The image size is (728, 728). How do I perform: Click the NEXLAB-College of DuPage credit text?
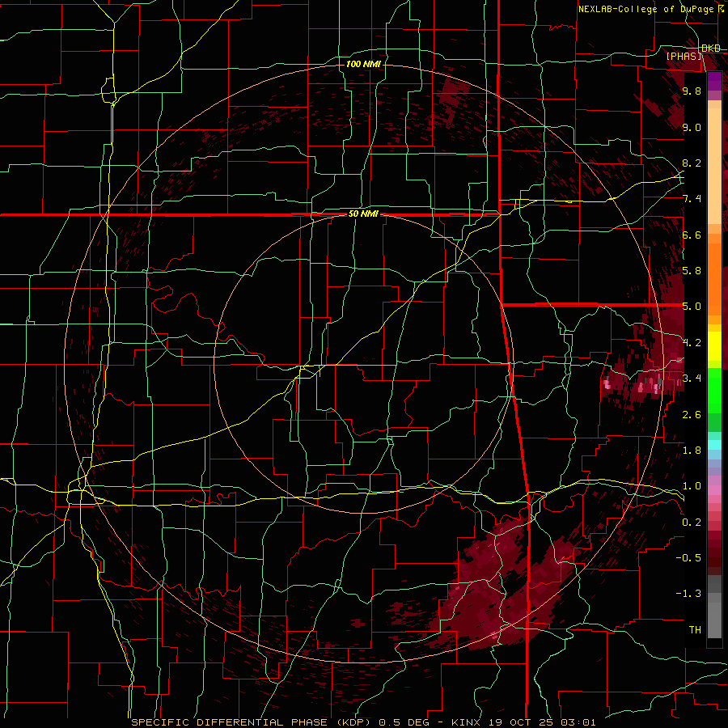[x=650, y=9]
